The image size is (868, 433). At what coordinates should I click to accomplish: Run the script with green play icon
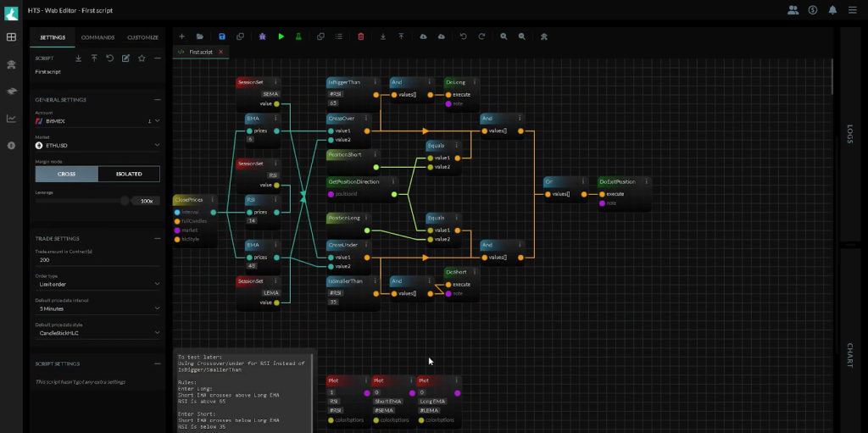[281, 36]
